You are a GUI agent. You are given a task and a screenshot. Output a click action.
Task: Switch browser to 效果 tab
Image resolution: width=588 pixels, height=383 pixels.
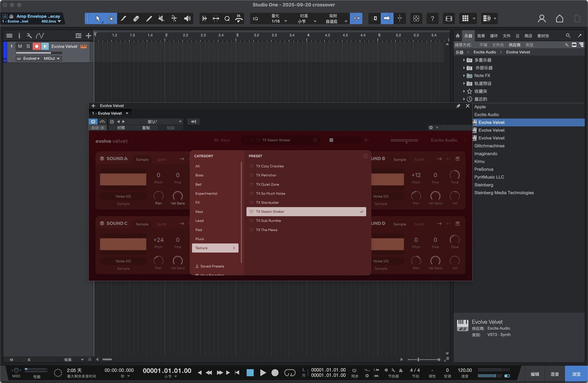tap(481, 36)
